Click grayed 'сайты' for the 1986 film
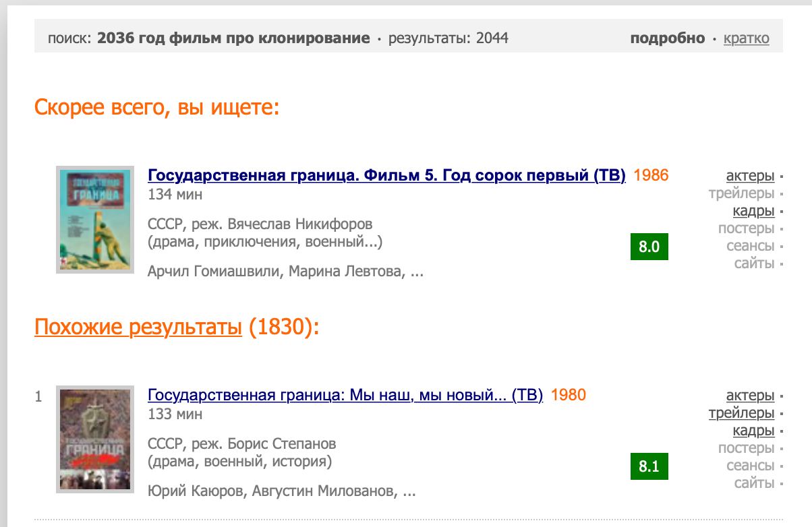The image size is (812, 527). click(754, 264)
